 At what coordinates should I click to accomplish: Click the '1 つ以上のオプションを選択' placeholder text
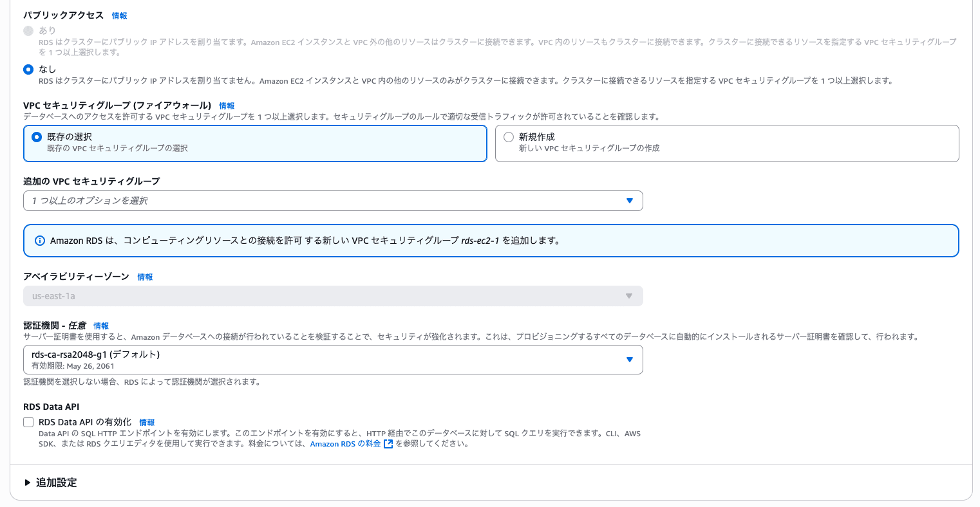(90, 201)
